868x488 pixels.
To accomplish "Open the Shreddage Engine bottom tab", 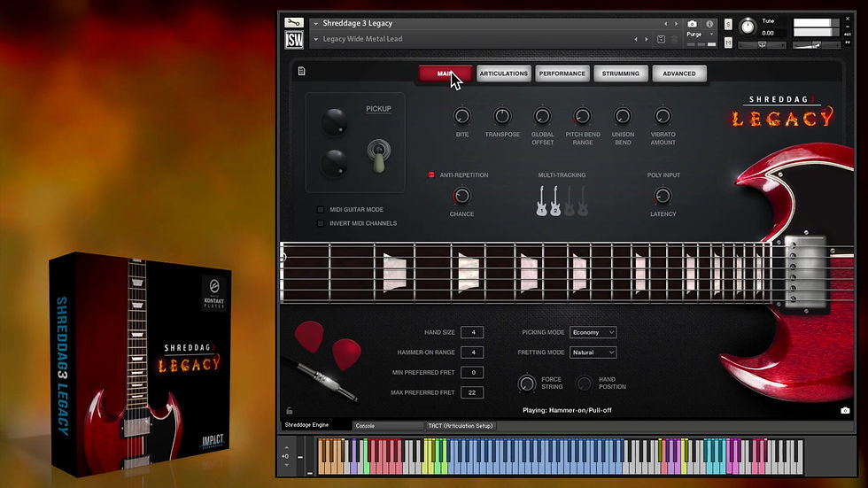I will click(316, 425).
